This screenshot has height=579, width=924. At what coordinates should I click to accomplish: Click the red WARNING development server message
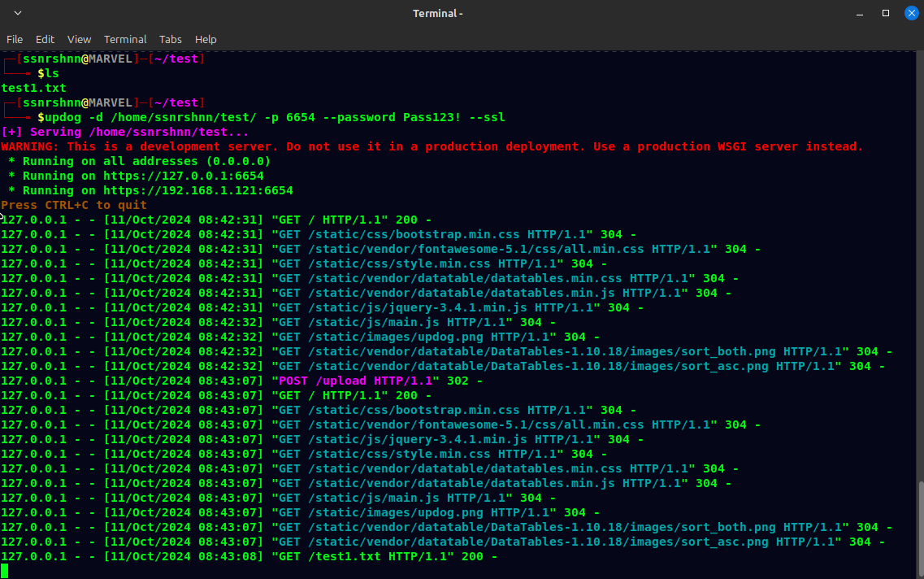point(432,146)
